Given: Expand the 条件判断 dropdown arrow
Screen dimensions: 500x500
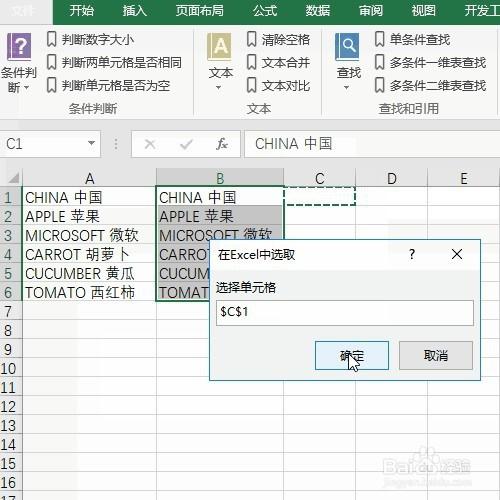Looking at the screenshot, I should tap(27, 88).
